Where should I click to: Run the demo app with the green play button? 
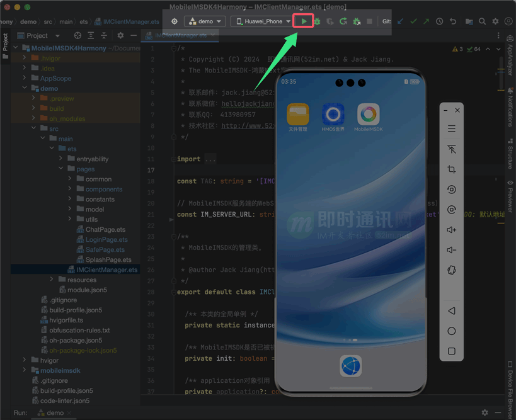coord(304,21)
